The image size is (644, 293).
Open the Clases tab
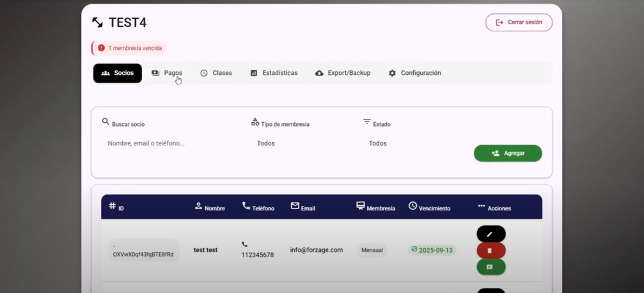pyautogui.click(x=216, y=73)
